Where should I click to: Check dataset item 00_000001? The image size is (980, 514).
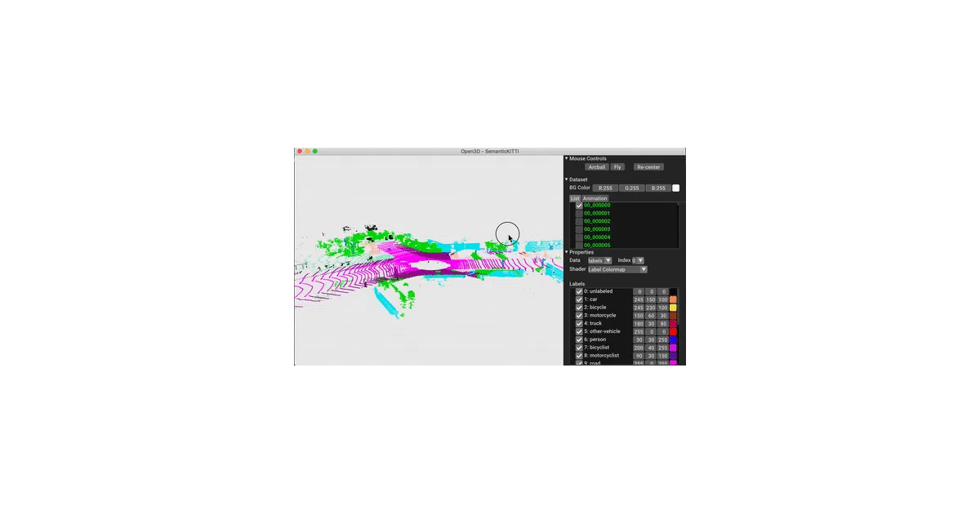[x=579, y=214]
